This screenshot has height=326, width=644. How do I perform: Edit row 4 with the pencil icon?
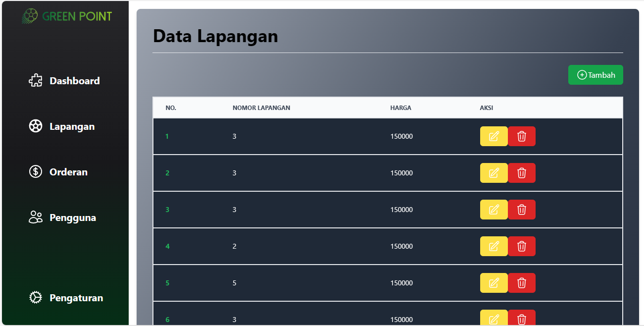494,246
